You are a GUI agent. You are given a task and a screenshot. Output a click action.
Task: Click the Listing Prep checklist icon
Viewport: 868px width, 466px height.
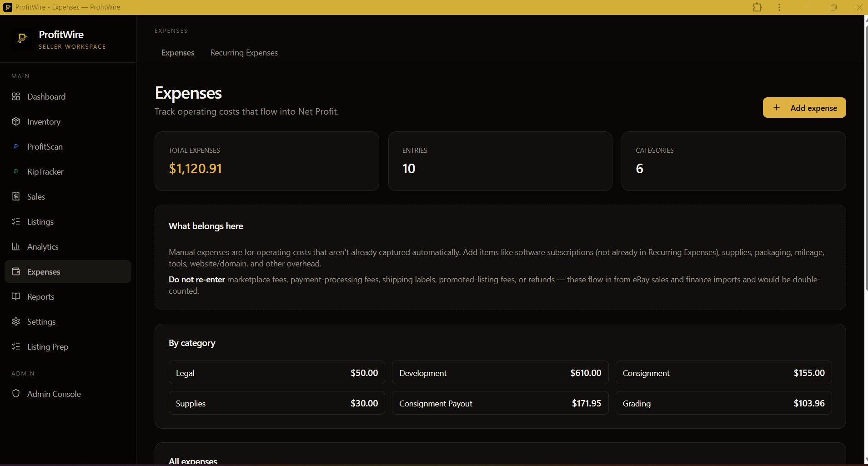(16, 346)
